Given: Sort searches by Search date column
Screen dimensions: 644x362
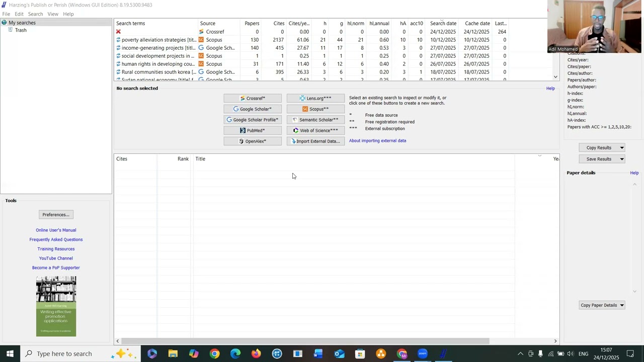Looking at the screenshot, I should click(x=443, y=24).
